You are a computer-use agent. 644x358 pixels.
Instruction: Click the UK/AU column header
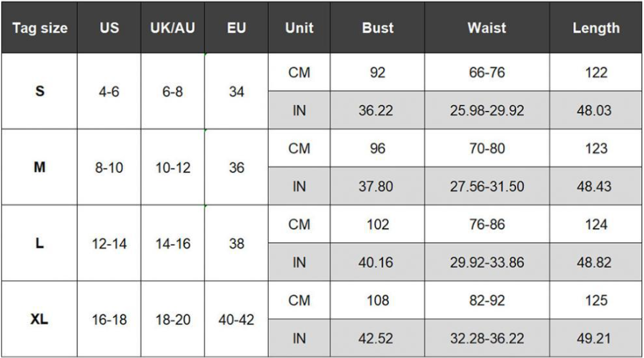[x=172, y=29]
